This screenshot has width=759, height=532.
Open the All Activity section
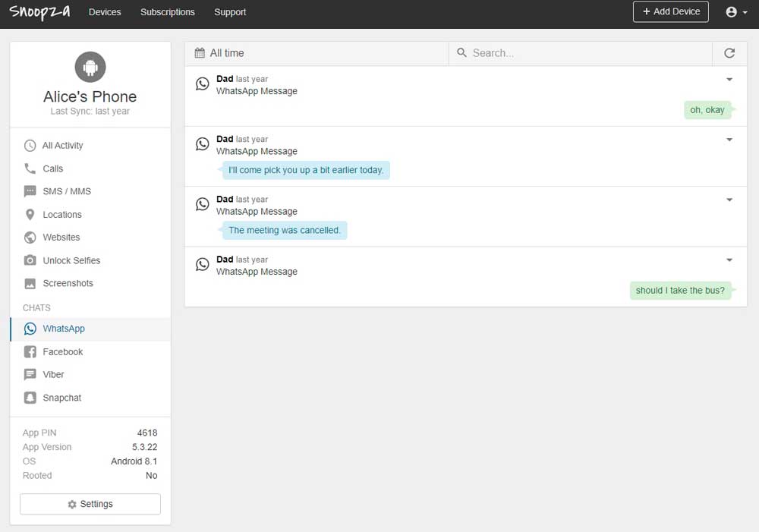pyautogui.click(x=90, y=145)
